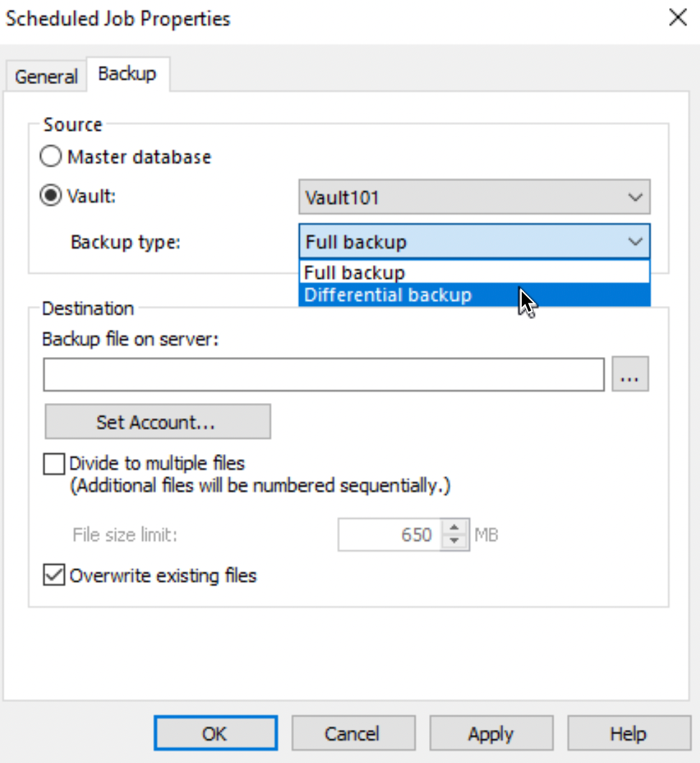
Task: Apply the backup settings
Action: tap(491, 733)
